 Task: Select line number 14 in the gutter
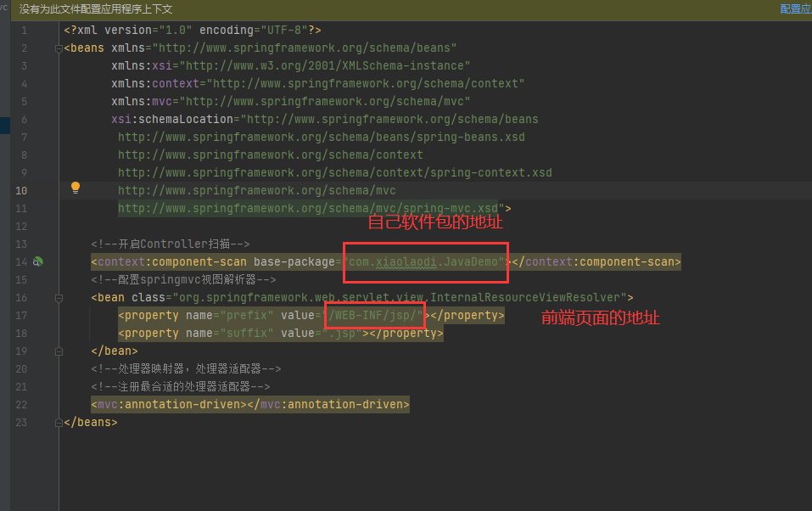[x=21, y=261]
